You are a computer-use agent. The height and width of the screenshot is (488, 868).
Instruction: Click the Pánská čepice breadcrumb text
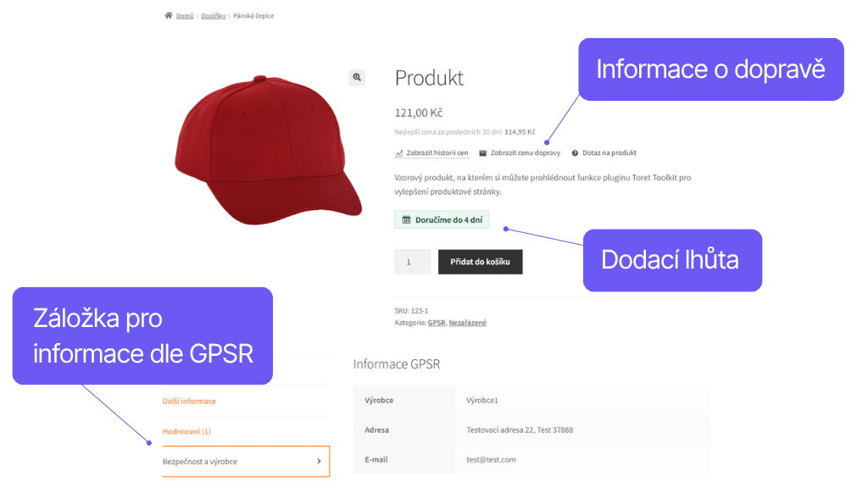click(x=253, y=16)
